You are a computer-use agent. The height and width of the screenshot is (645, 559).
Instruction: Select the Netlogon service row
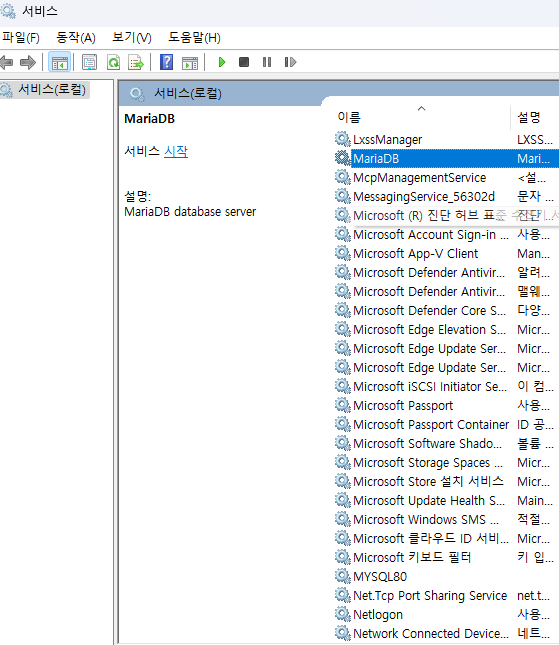(446, 614)
